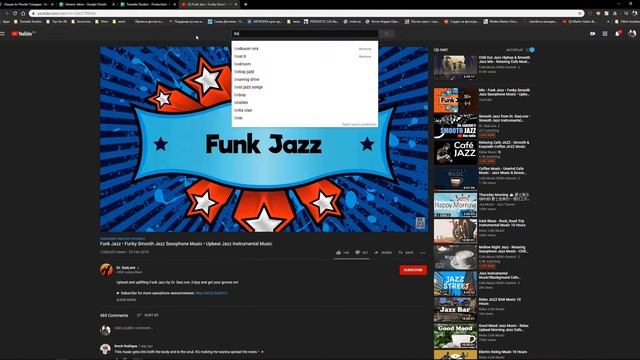Open Mellow Night Jazz video
Screen dimensions: 640x360
pos(455,257)
